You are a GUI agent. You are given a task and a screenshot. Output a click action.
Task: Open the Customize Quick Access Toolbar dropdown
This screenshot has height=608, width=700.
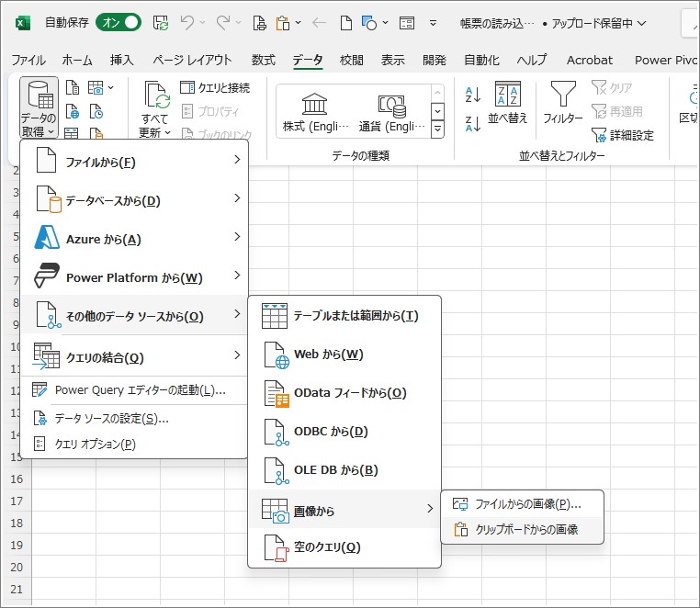point(433,23)
